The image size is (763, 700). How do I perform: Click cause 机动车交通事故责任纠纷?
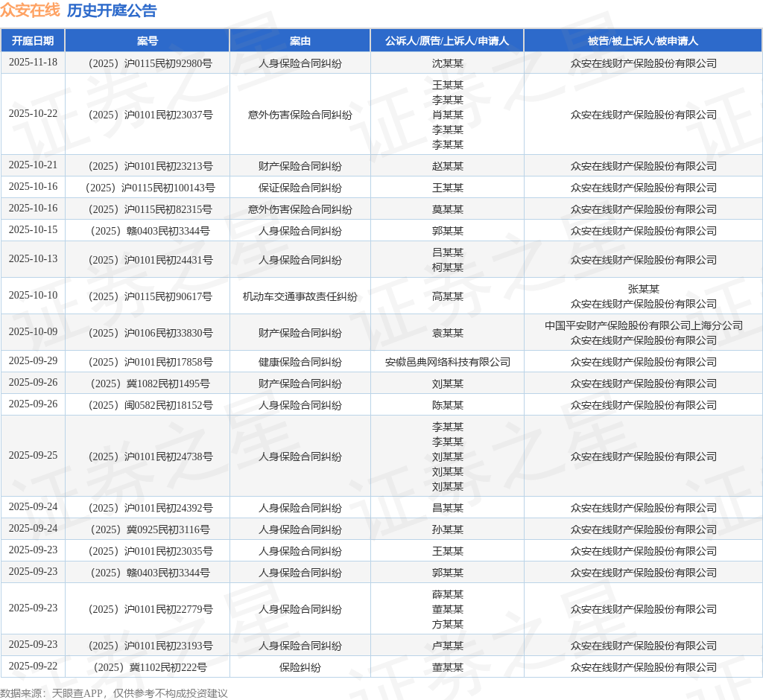300,296
